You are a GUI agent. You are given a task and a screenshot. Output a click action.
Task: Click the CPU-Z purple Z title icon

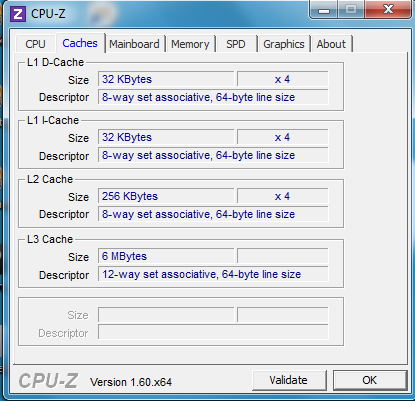pyautogui.click(x=17, y=14)
